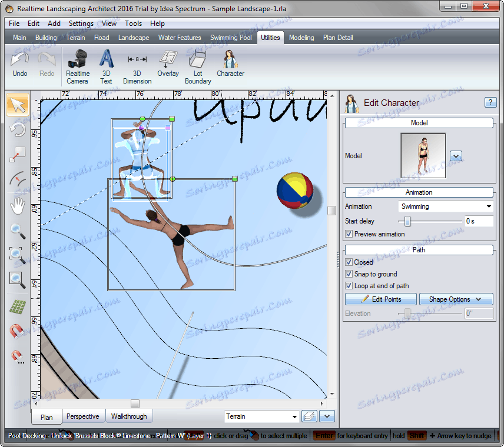Select the rotate tool in left toolbar

(x=18, y=130)
